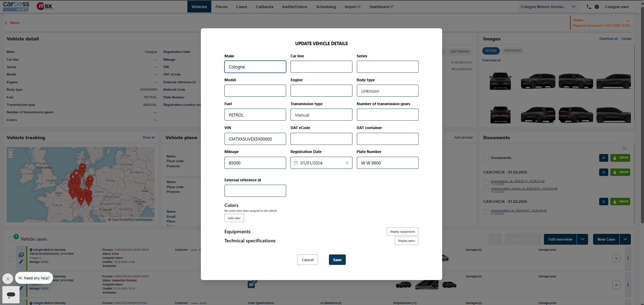Click the VIN input field
644x305 pixels.
tap(255, 139)
